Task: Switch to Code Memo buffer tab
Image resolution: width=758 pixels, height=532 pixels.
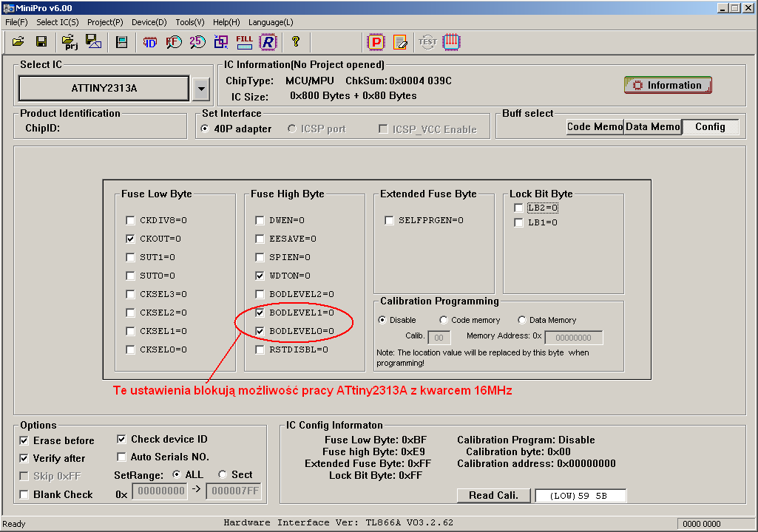Action: 595,126
